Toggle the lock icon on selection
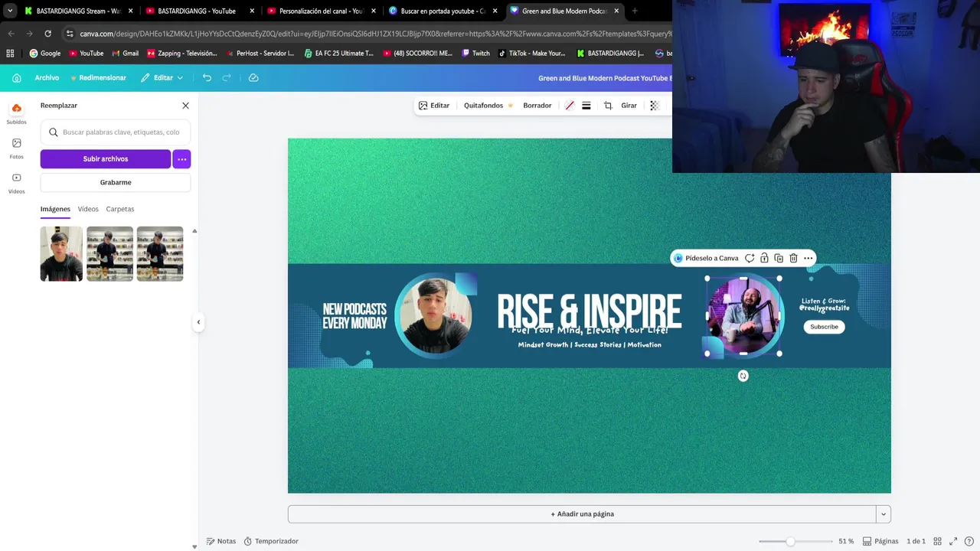The width and height of the screenshot is (980, 551). (x=764, y=258)
